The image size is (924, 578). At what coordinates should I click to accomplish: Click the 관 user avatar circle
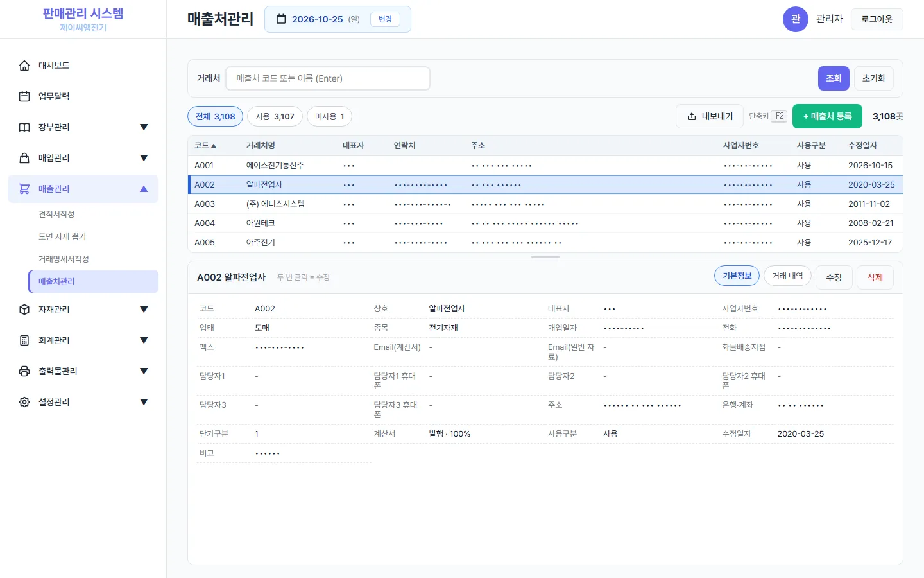[x=796, y=19]
